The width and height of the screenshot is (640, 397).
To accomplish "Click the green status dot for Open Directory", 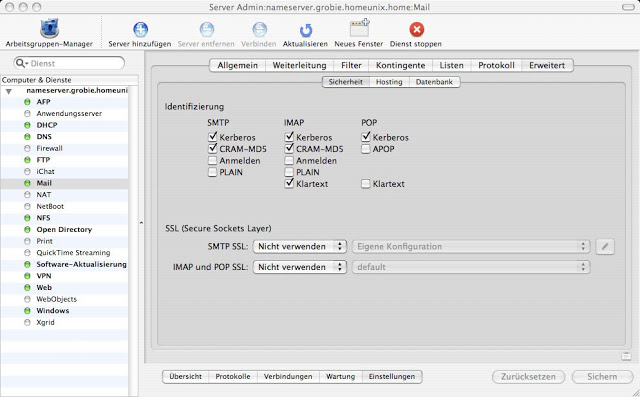I will (27, 229).
